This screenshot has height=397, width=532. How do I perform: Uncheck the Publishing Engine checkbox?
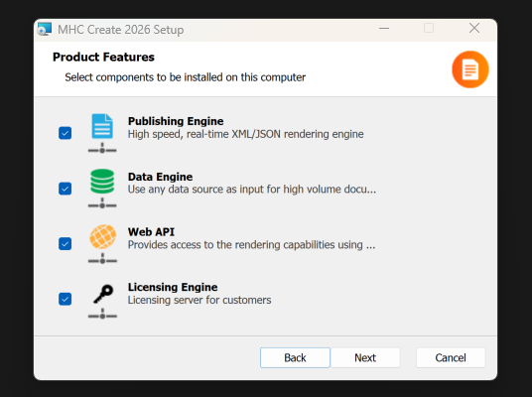pyautogui.click(x=65, y=133)
